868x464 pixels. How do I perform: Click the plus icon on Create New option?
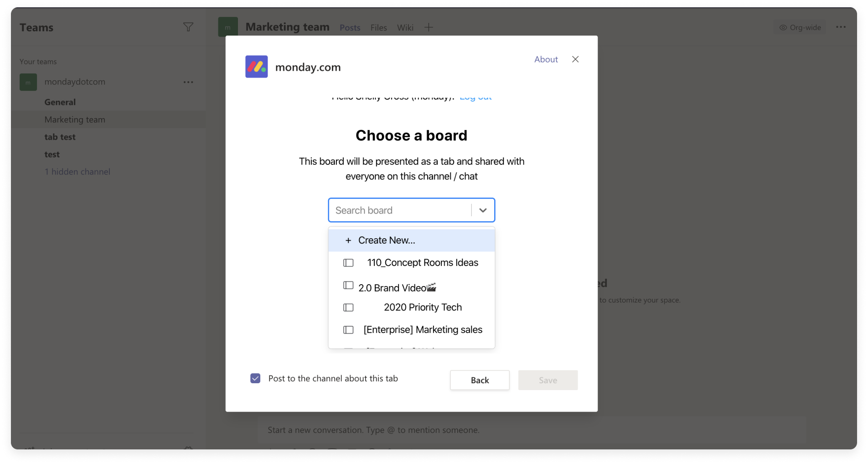coord(348,240)
